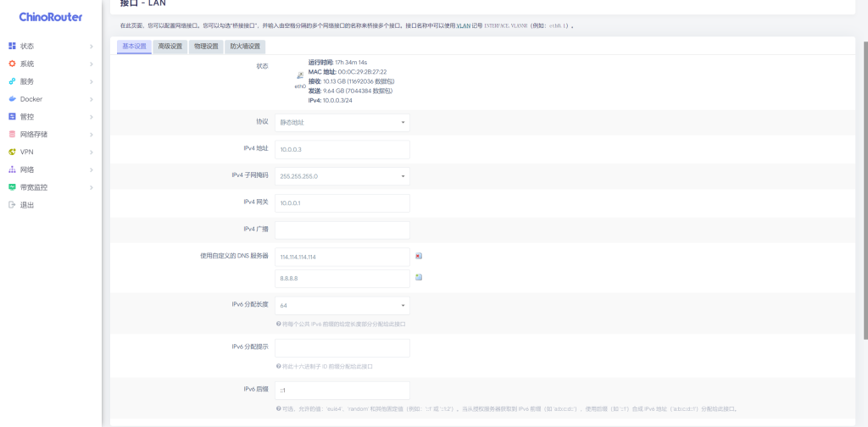Expand the 管控 menu chevron

(x=92, y=117)
